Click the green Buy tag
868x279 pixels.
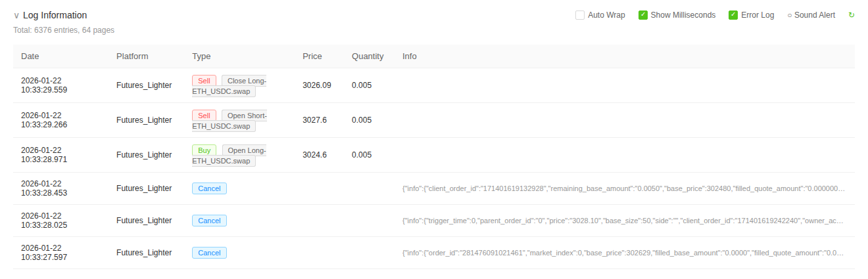[x=204, y=150]
